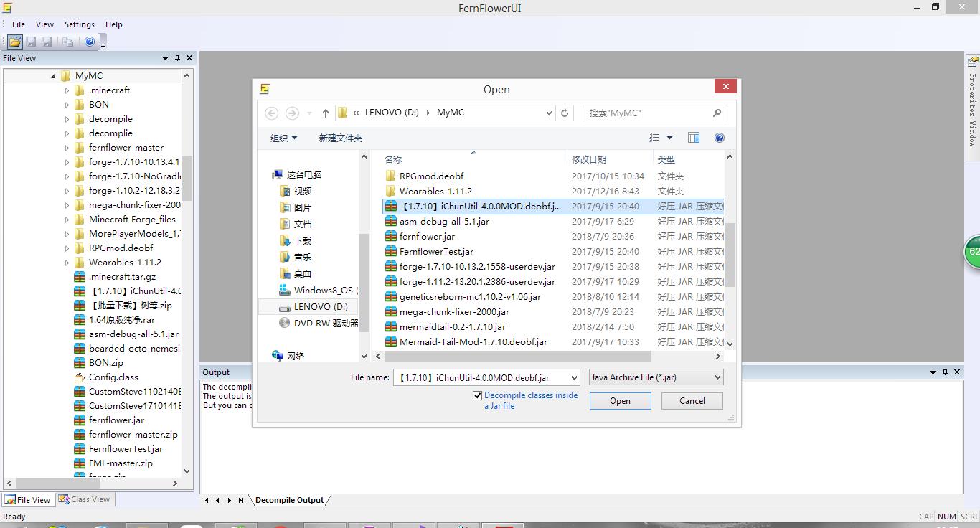Click the Open file toolbar icon
The image size is (980, 528).
pos(15,42)
